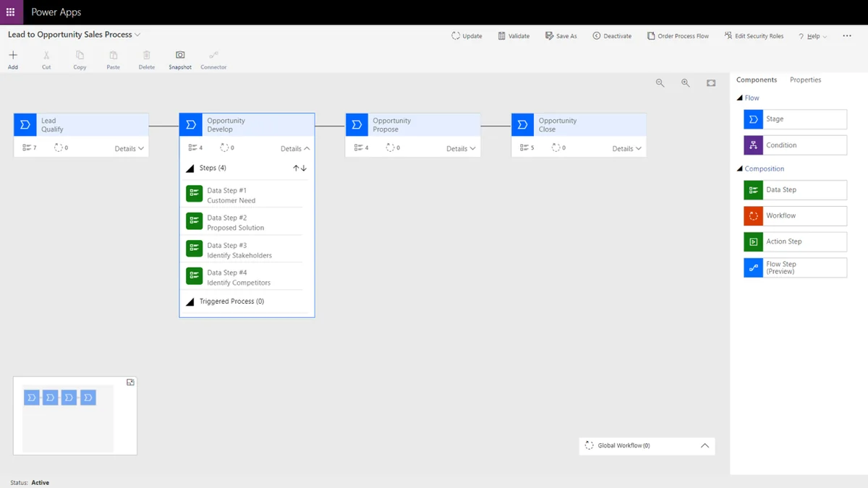Screen dimensions: 868x488
Task: Select Data Step #3 Identify Stakeholders
Action: [239, 250]
